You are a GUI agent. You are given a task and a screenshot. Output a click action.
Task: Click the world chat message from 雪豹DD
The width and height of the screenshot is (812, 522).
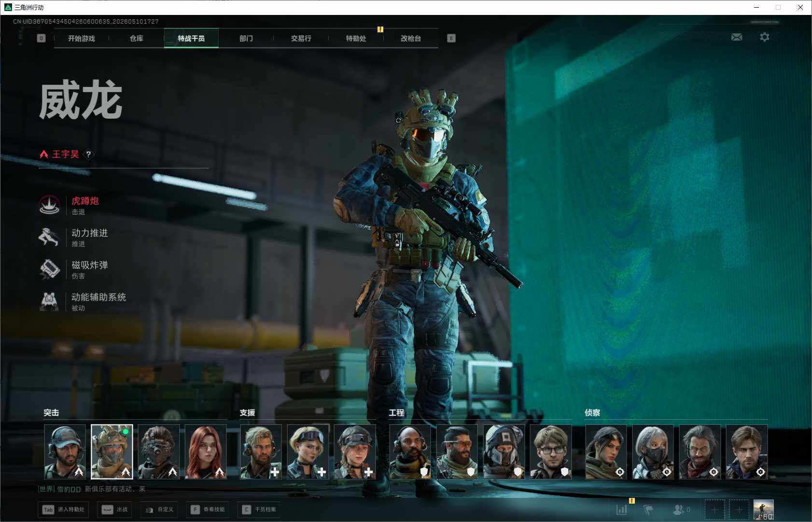click(x=92, y=489)
